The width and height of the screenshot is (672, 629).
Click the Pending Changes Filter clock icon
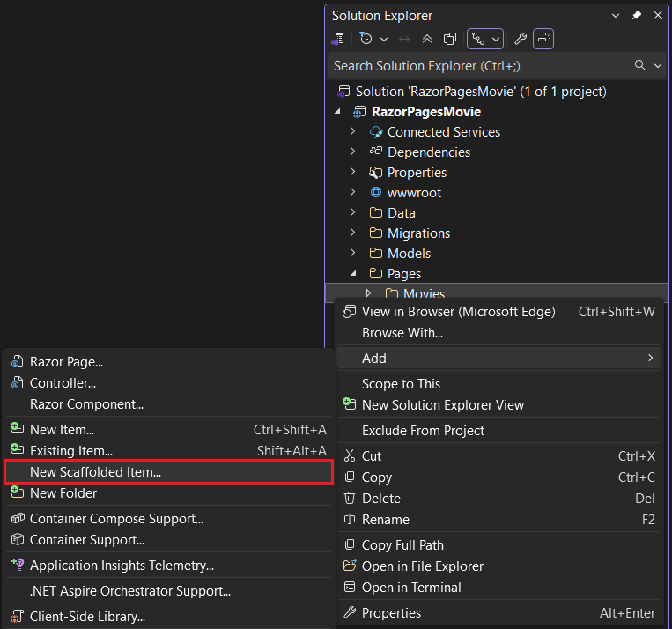click(366, 39)
